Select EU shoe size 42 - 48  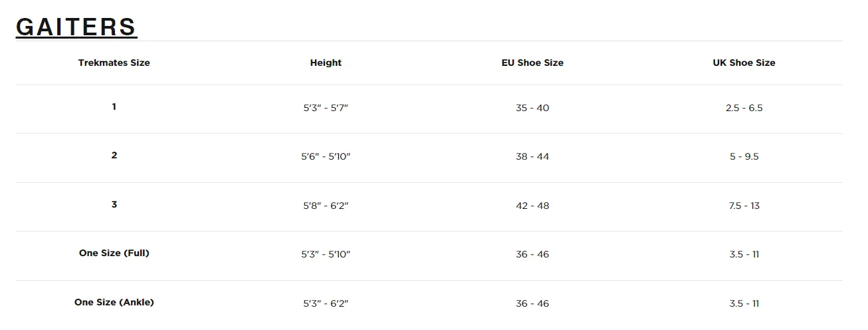532,206
